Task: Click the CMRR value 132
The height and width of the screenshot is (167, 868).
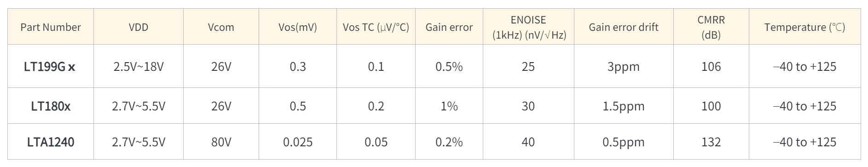Action: pos(711,142)
